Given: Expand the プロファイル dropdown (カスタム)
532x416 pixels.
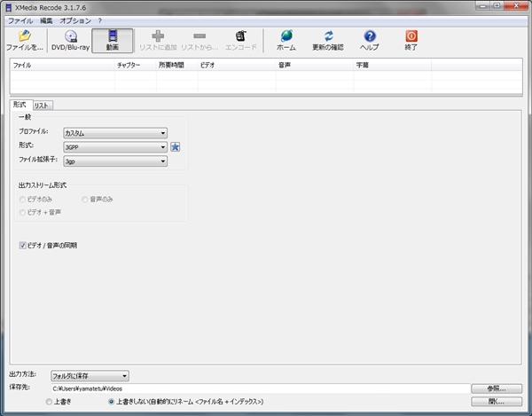Looking at the screenshot, I should 115,133.
